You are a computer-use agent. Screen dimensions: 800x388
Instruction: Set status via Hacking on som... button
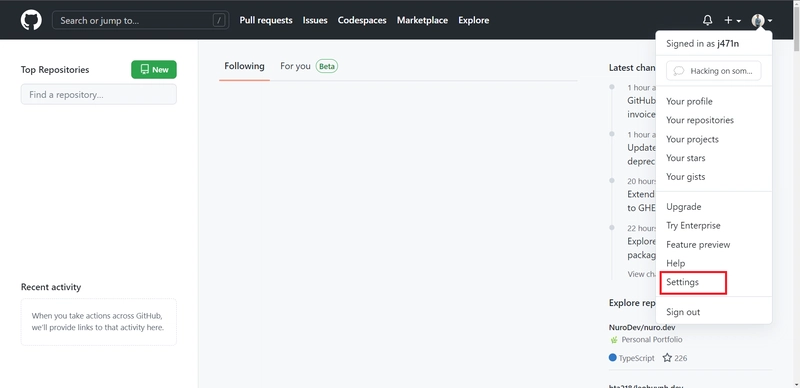(x=713, y=71)
